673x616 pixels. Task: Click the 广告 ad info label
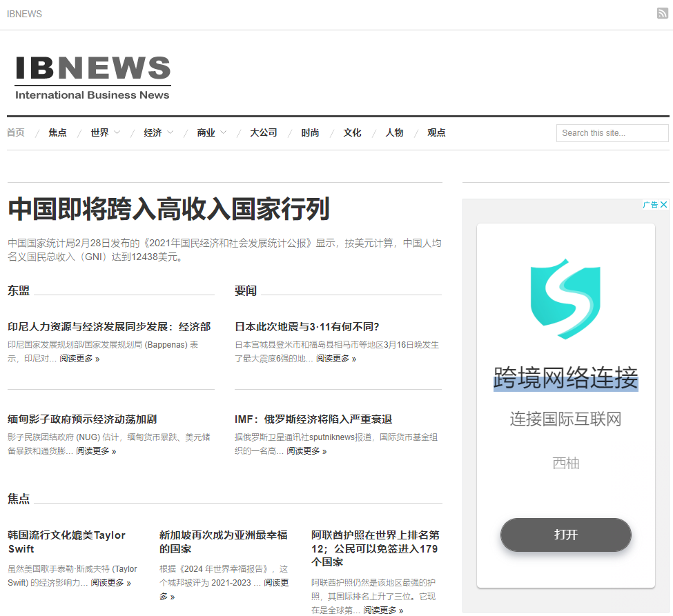pos(651,205)
